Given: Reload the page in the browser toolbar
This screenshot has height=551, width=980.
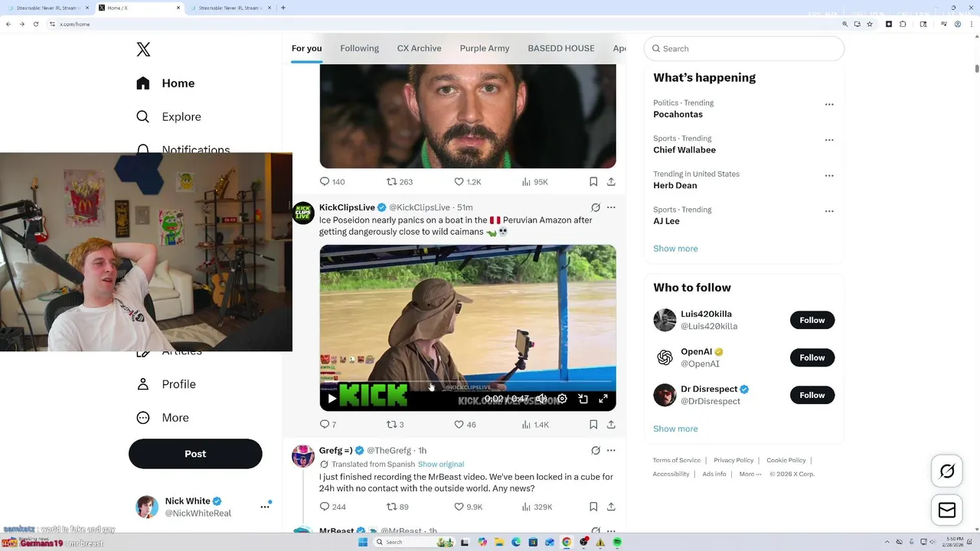Looking at the screenshot, I should click(35, 24).
